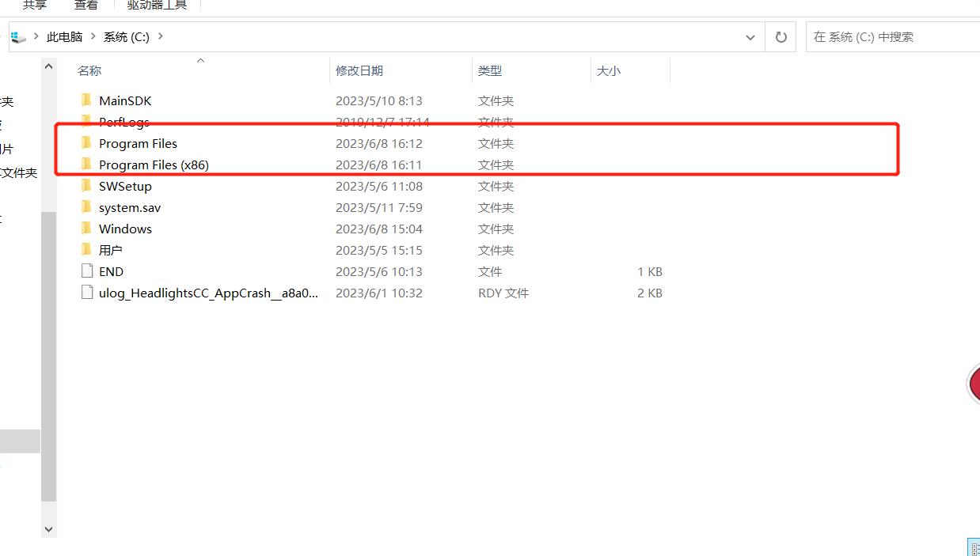Click the system.sav folder name
This screenshot has height=556, width=980.
click(130, 208)
